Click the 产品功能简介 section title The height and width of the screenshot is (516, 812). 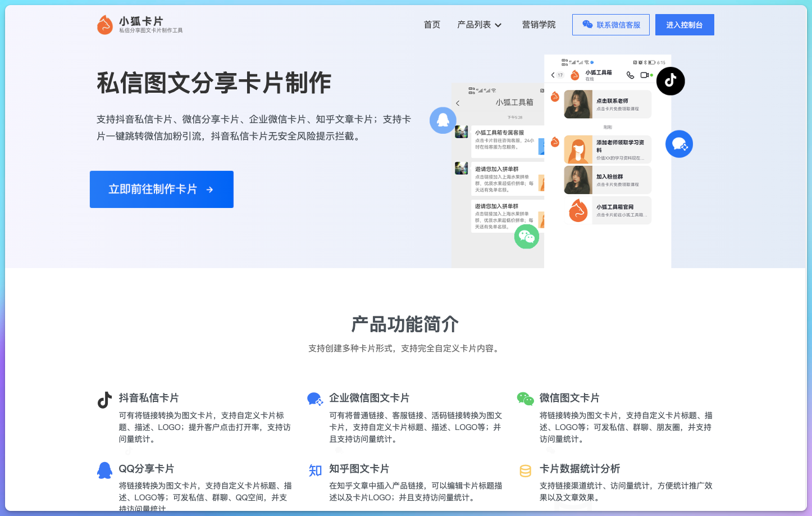[405, 324]
